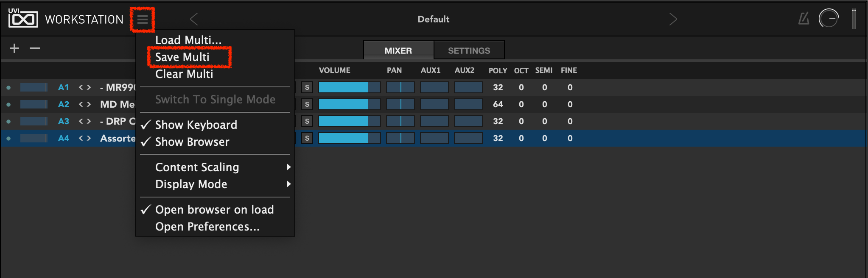Viewport: 868px width, 278px height.
Task: Click the 'Assorte' instrument name on part A4
Action: pyautogui.click(x=118, y=138)
